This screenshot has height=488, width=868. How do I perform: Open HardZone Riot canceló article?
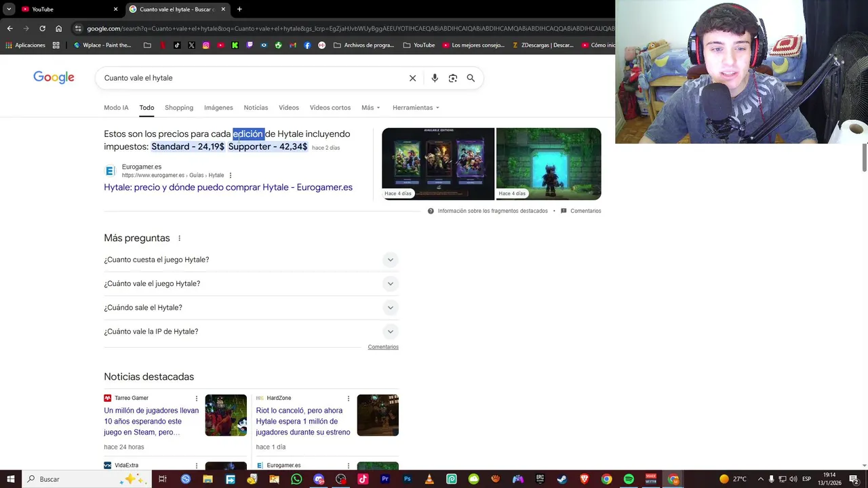point(303,422)
